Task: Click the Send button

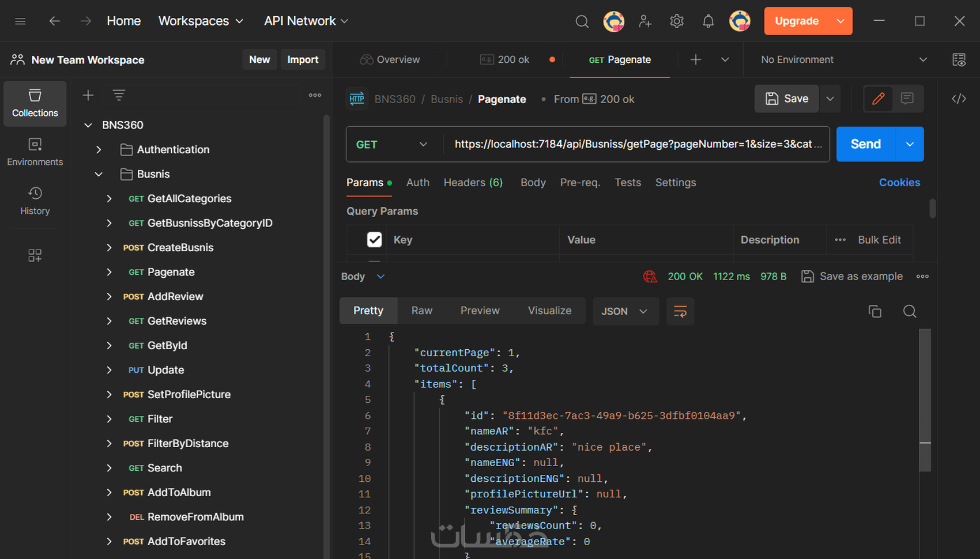Action: tap(865, 144)
